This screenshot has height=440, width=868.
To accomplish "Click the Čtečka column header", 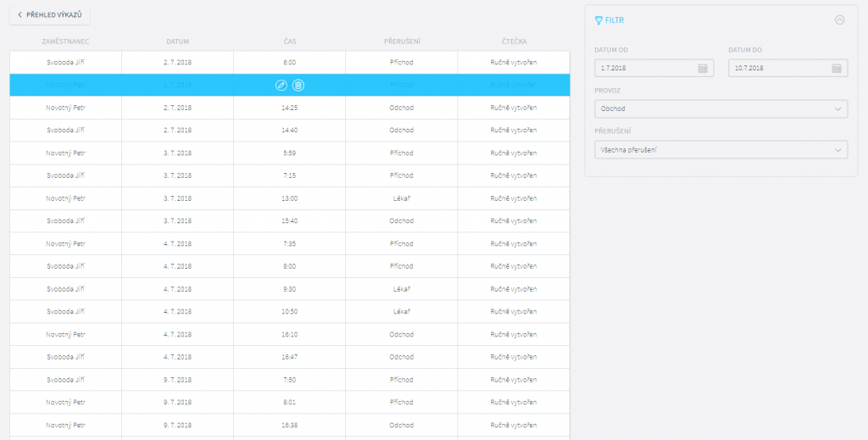I will [513, 42].
